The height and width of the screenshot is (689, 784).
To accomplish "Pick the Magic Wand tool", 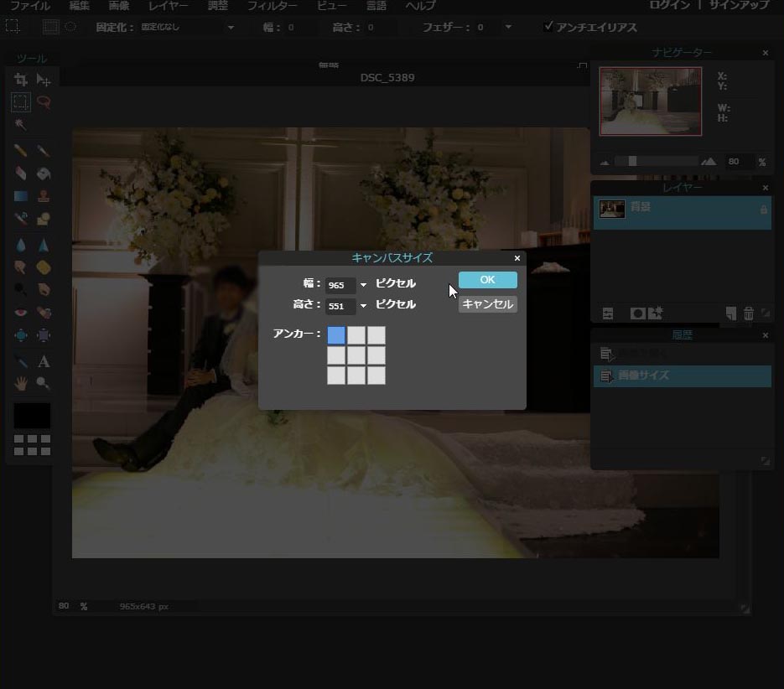I will 21,125.
